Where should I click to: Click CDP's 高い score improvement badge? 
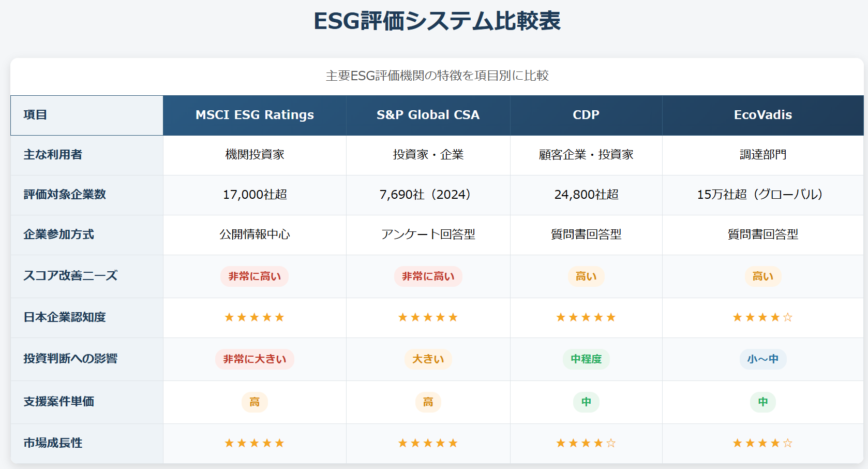[586, 276]
